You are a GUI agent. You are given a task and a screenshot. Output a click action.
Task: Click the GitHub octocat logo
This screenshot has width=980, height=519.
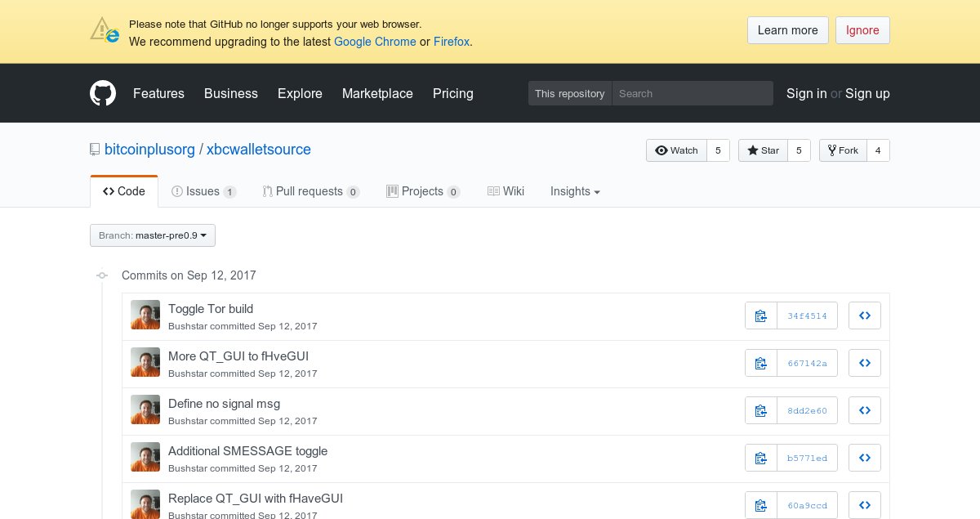tap(103, 93)
